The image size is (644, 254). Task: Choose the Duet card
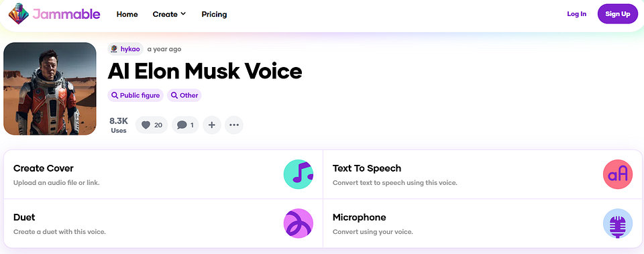tap(164, 223)
